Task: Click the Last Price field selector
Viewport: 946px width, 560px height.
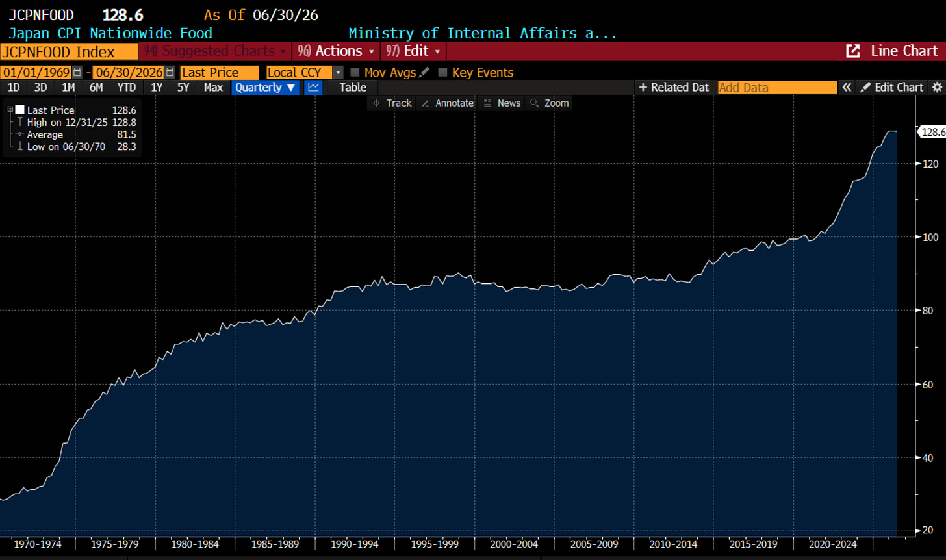Action: pos(220,73)
